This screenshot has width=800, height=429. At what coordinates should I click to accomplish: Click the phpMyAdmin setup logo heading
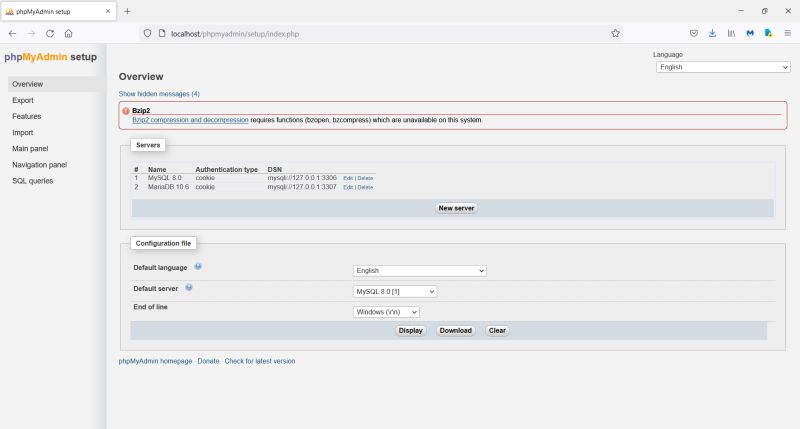51,57
